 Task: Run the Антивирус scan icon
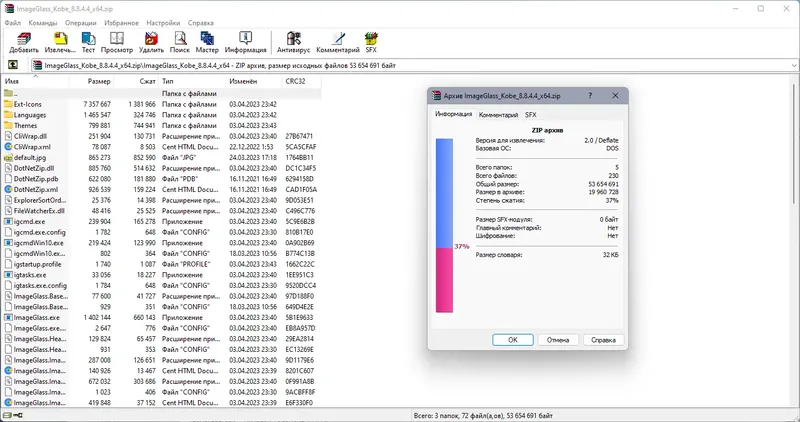point(293,39)
